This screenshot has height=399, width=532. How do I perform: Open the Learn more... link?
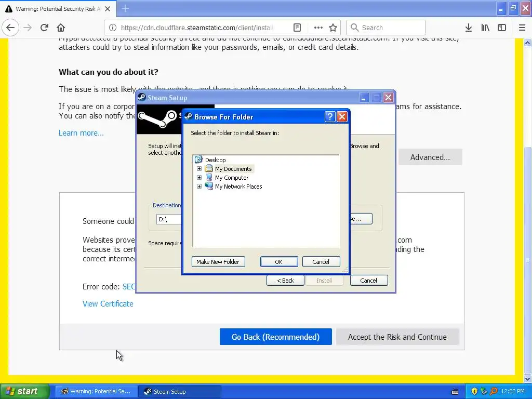[81, 133]
